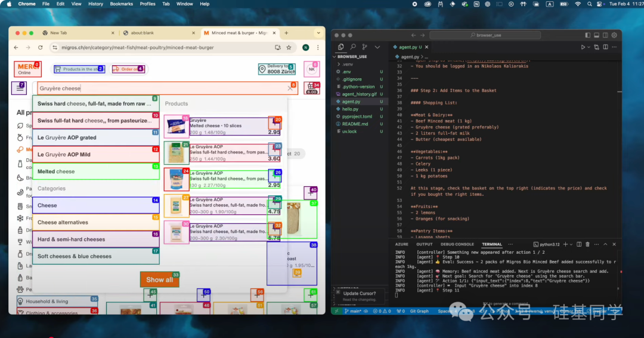Run the Python file with play icon
The image size is (644, 338).
point(583,47)
